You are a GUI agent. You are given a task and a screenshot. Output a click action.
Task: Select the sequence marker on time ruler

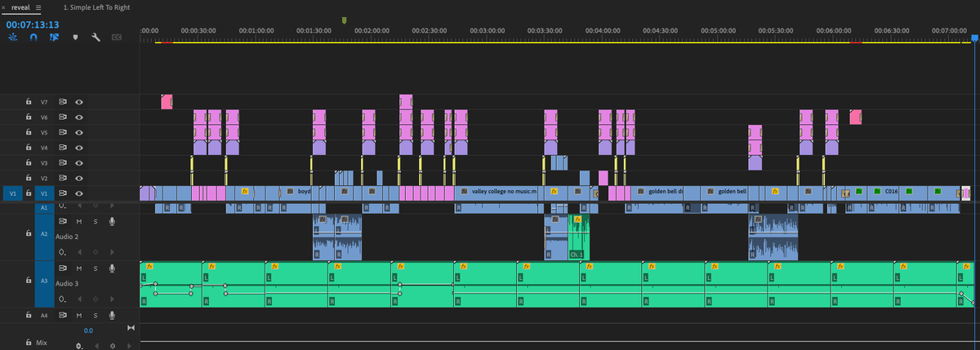pyautogui.click(x=345, y=20)
